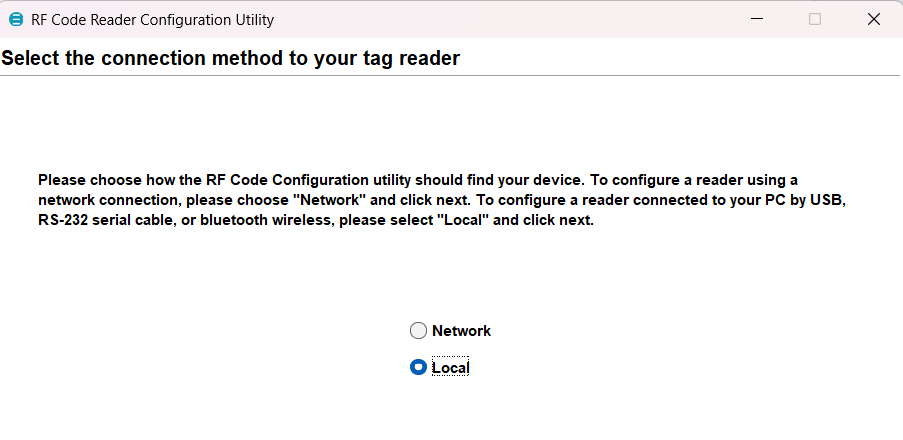Click empty title bar area beside the title

[x=500, y=19]
